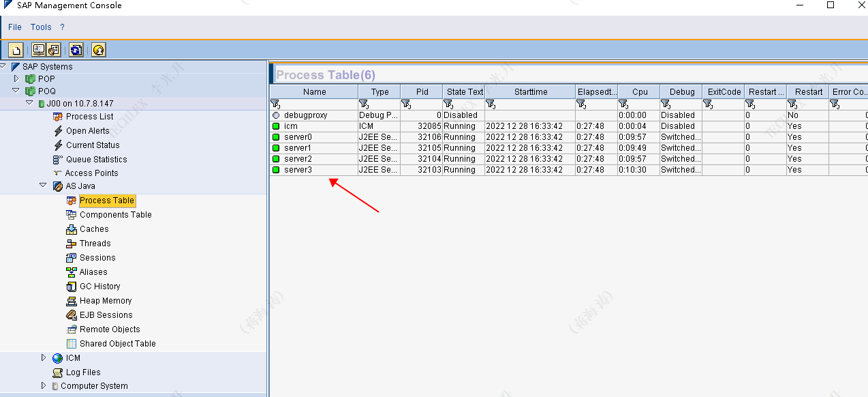Open the ? help menu
This screenshot has width=868, height=397.
[62, 27]
